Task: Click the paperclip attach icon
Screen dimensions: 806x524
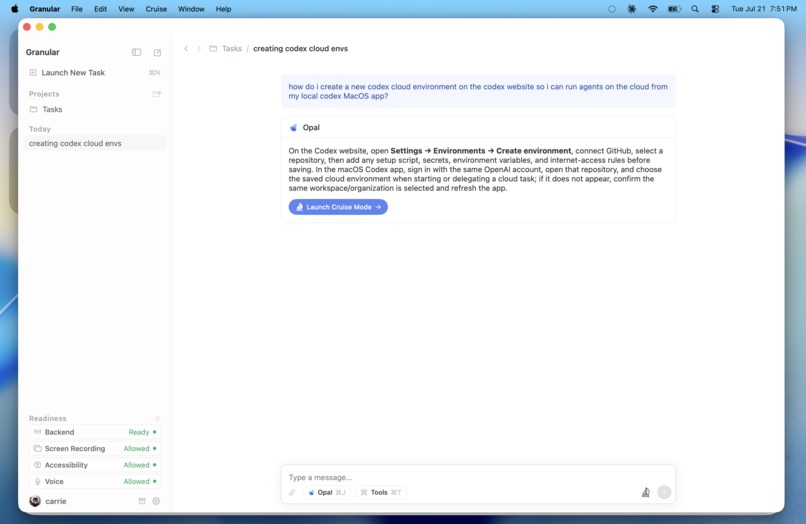Action: 292,492
